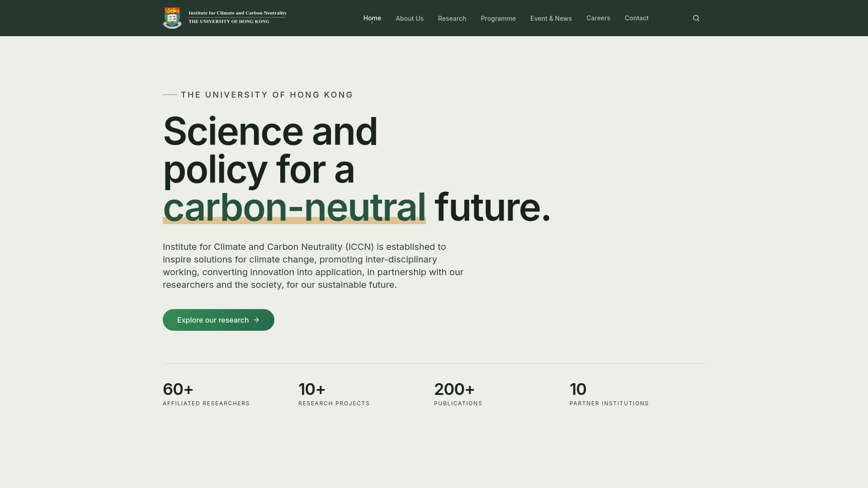Click Institute for Climate and Carbon Neutrality title

[237, 13]
